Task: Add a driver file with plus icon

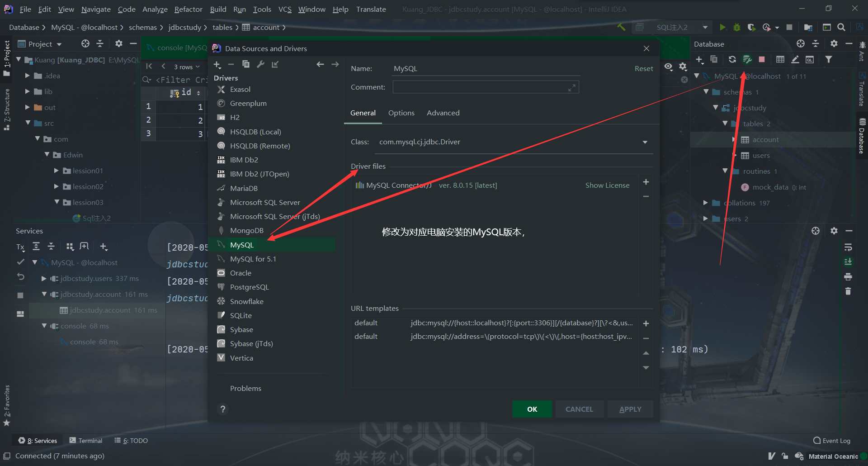Action: pyautogui.click(x=646, y=182)
